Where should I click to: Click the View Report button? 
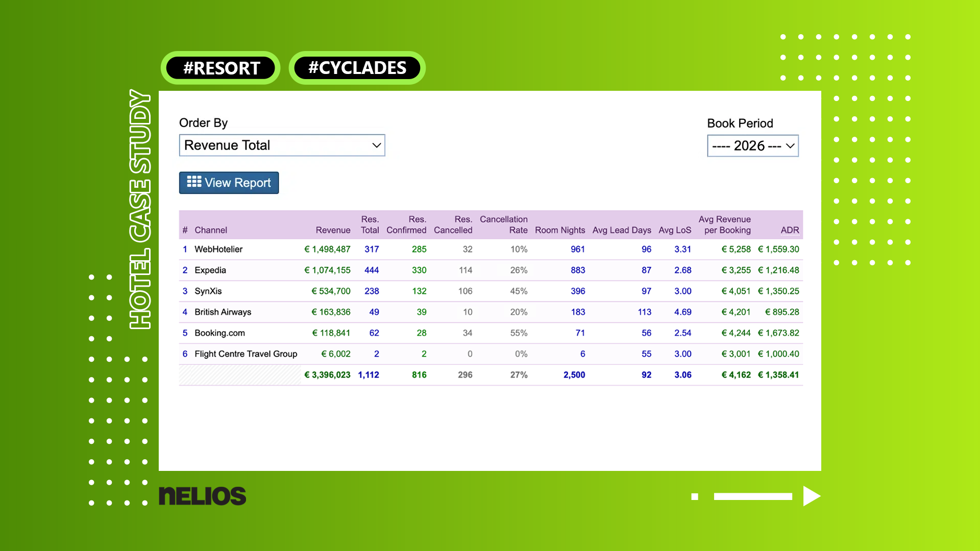click(229, 183)
